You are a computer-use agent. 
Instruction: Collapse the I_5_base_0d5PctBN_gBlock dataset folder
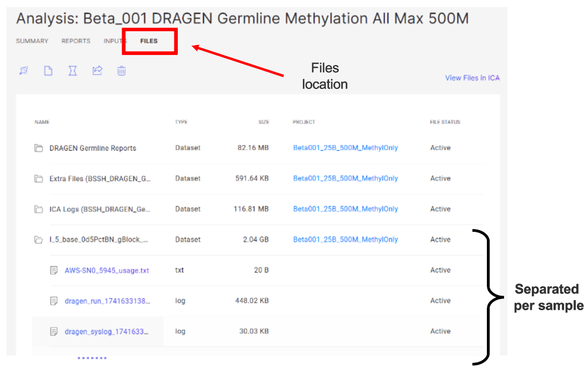tap(38, 240)
